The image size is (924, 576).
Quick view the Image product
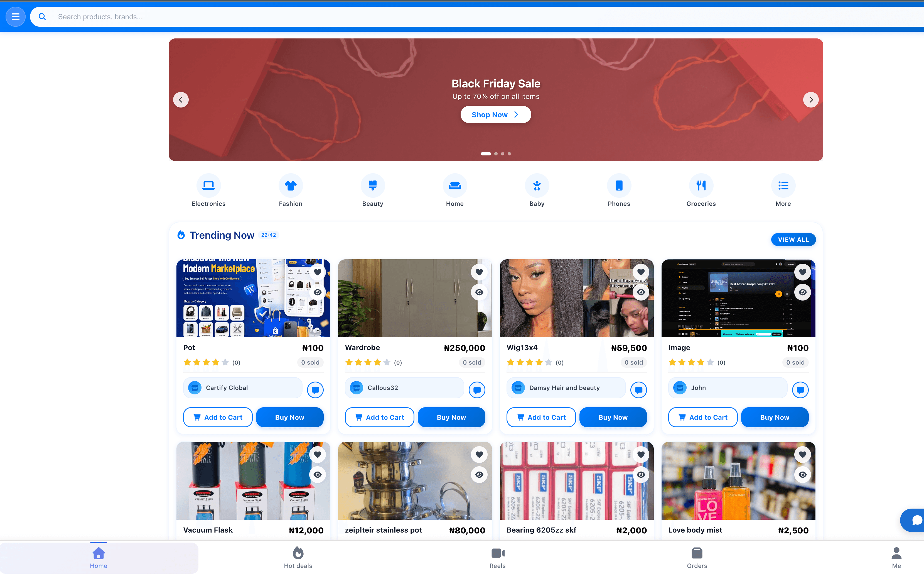click(803, 292)
